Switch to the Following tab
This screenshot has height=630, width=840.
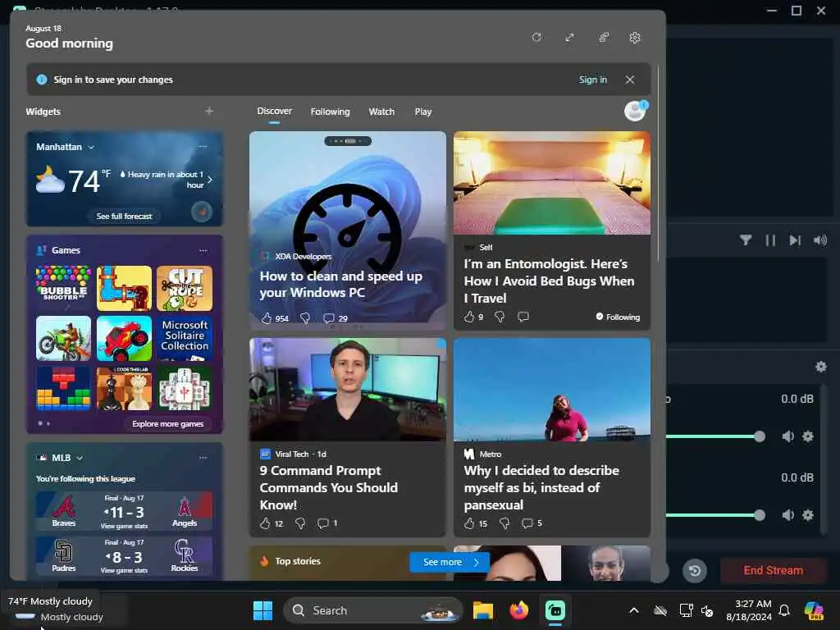coord(330,112)
